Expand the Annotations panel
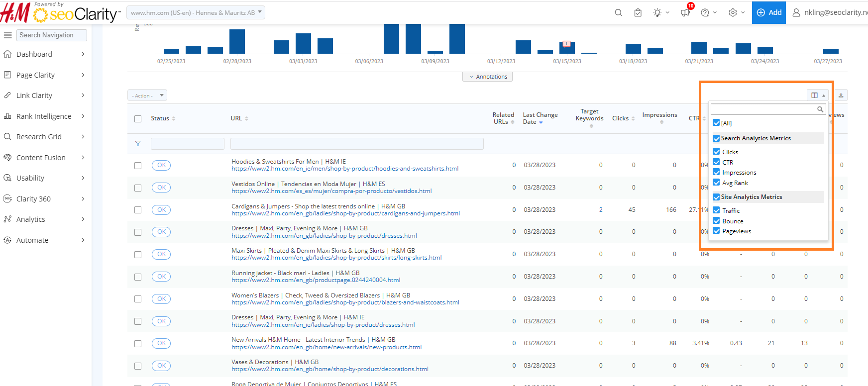This screenshot has width=868, height=386. click(488, 77)
